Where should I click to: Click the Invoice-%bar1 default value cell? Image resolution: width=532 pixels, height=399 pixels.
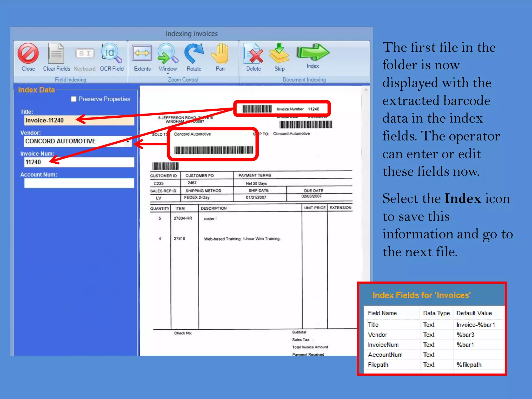tap(476, 325)
